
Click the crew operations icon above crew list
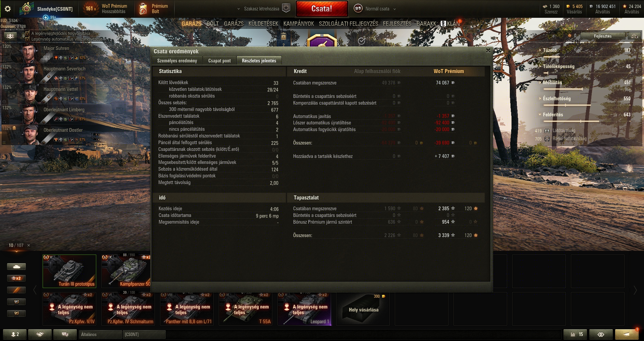coord(10,36)
